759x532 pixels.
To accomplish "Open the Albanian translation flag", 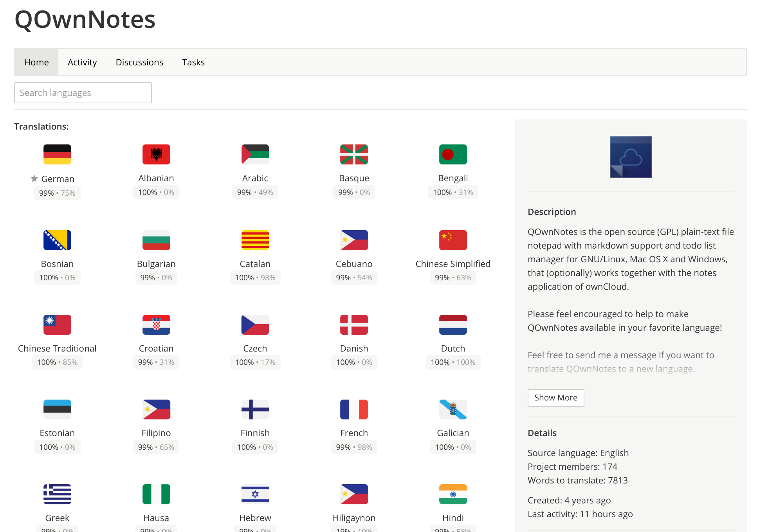I will (156, 154).
